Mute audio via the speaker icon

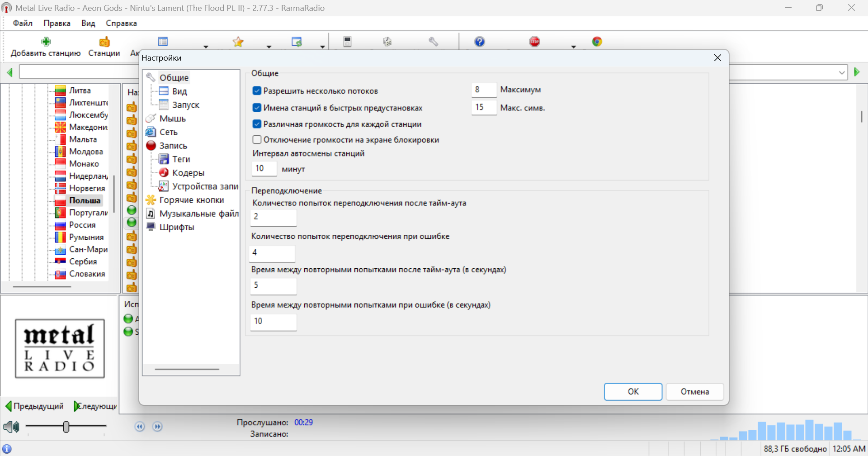tap(11, 427)
